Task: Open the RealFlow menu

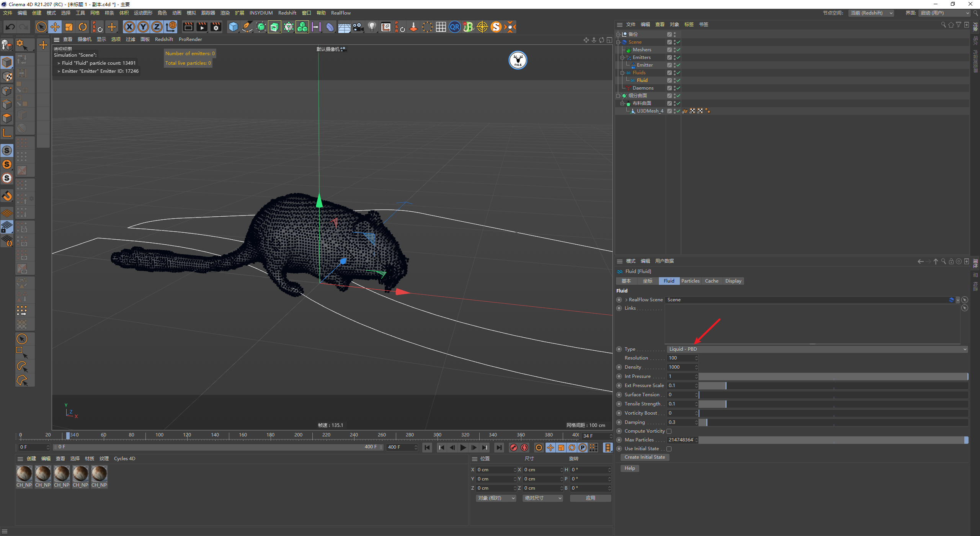Action: (x=340, y=13)
